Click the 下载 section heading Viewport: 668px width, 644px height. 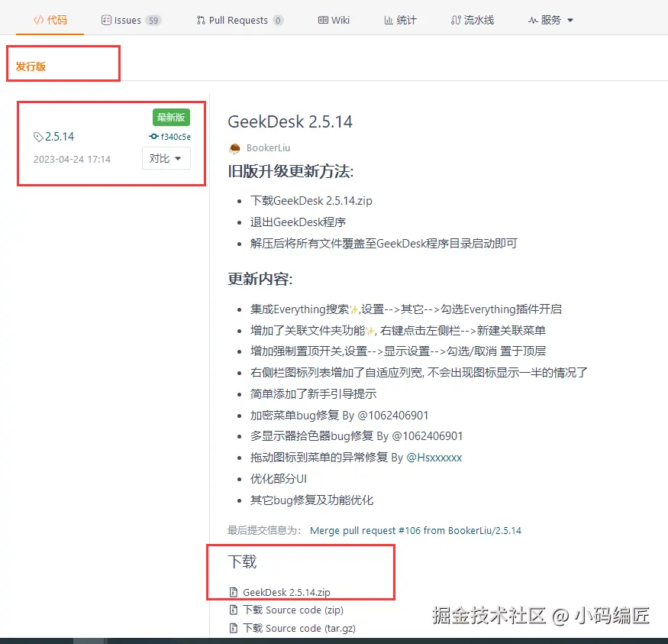pyautogui.click(x=243, y=562)
